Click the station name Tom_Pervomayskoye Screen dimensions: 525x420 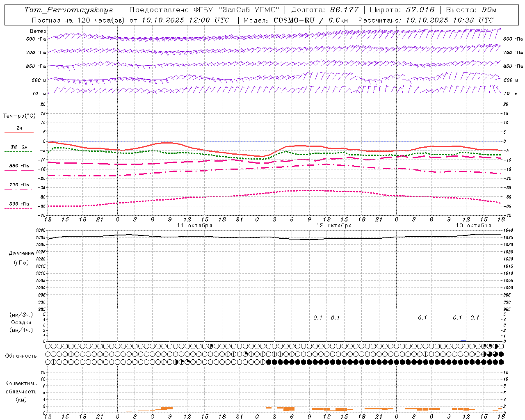[68, 10]
